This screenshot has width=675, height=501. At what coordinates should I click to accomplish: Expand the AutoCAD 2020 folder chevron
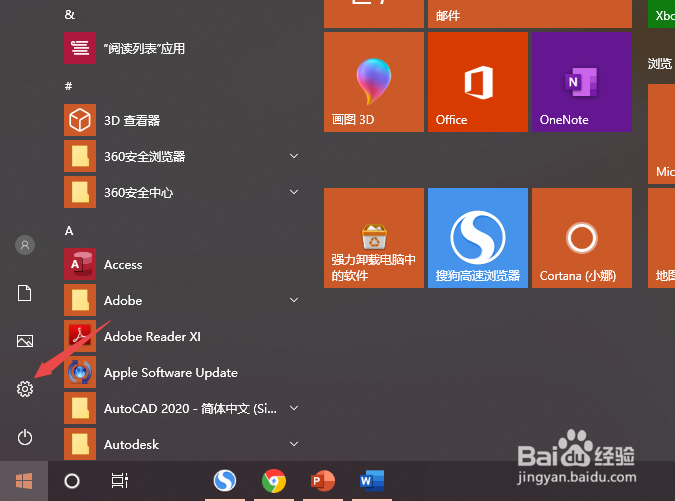click(x=294, y=408)
